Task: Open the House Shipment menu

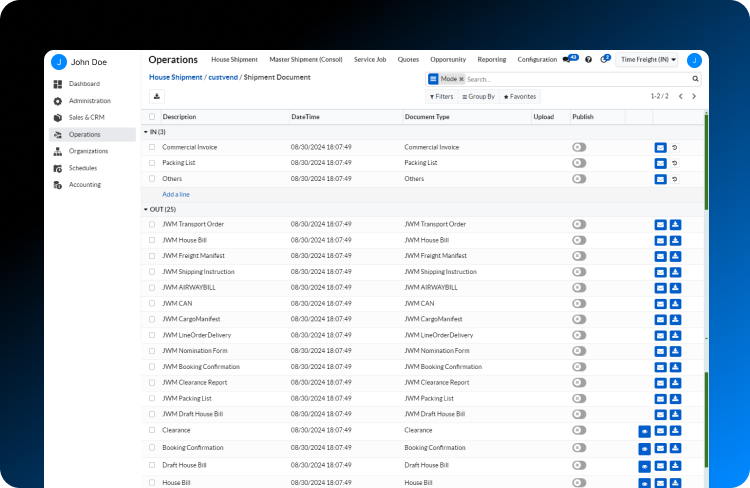Action: pyautogui.click(x=234, y=60)
